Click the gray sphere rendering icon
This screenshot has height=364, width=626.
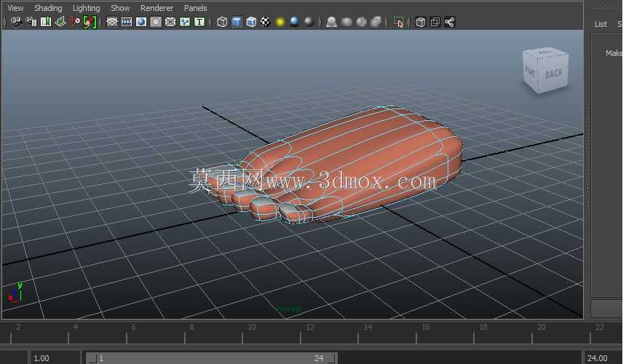point(309,22)
